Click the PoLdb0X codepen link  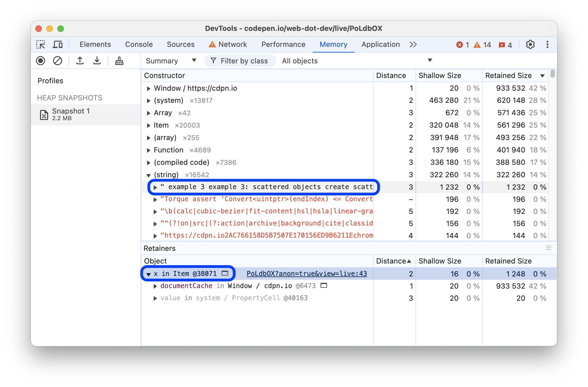[x=307, y=274]
